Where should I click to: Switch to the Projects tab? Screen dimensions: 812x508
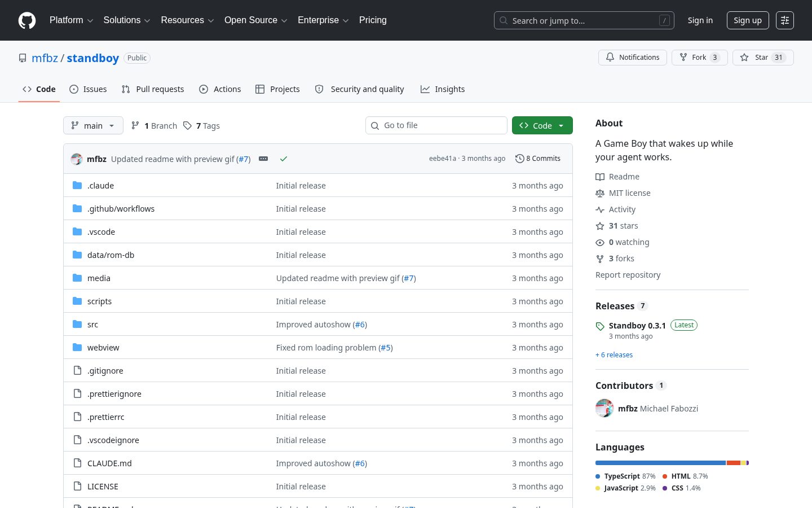point(277,89)
